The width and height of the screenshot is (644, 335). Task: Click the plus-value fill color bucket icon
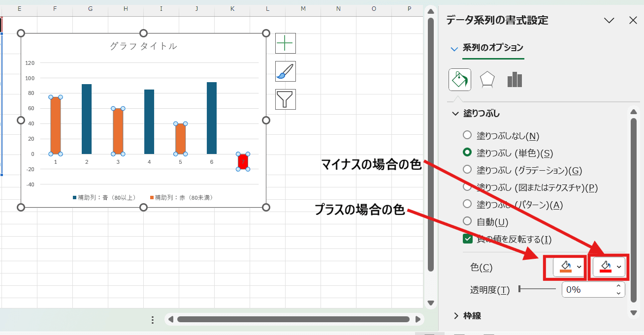565,267
